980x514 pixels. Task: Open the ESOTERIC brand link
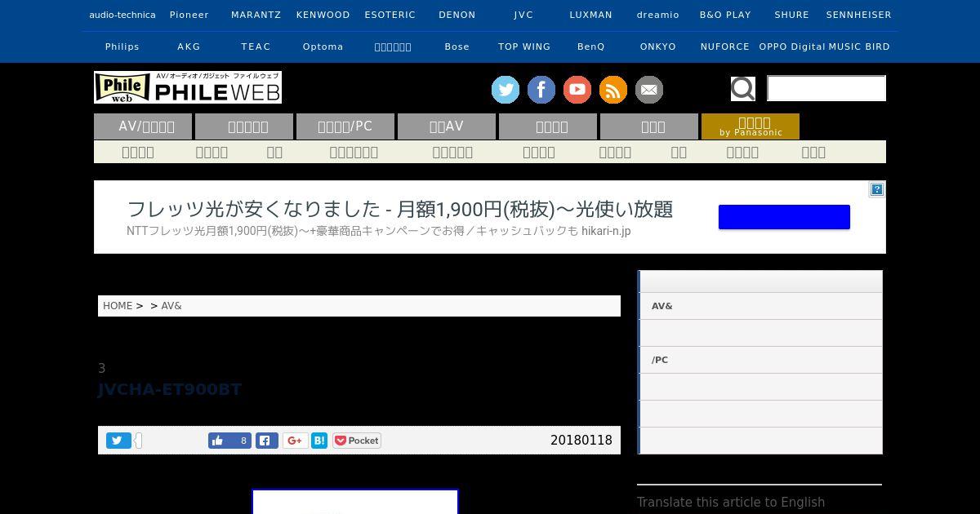point(390,15)
